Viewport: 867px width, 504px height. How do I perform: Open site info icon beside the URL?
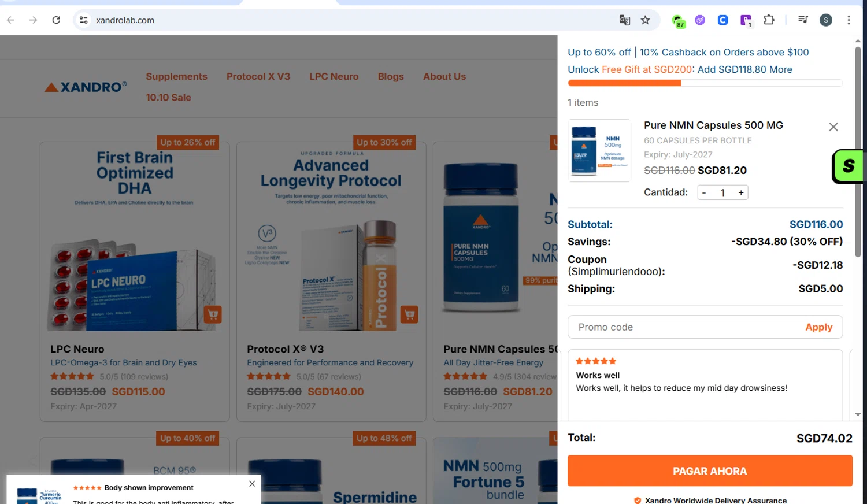[x=84, y=20]
